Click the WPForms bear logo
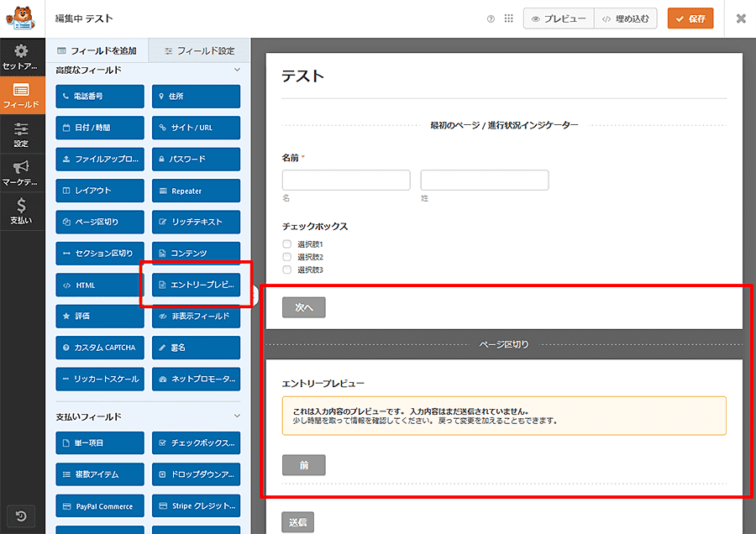The width and height of the screenshot is (756, 534). [x=21, y=18]
